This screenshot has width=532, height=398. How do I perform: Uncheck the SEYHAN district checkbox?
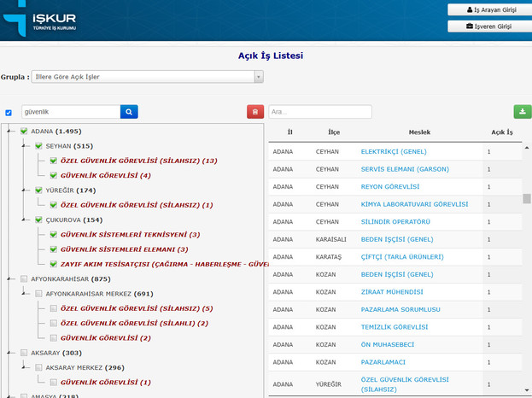coord(38,146)
